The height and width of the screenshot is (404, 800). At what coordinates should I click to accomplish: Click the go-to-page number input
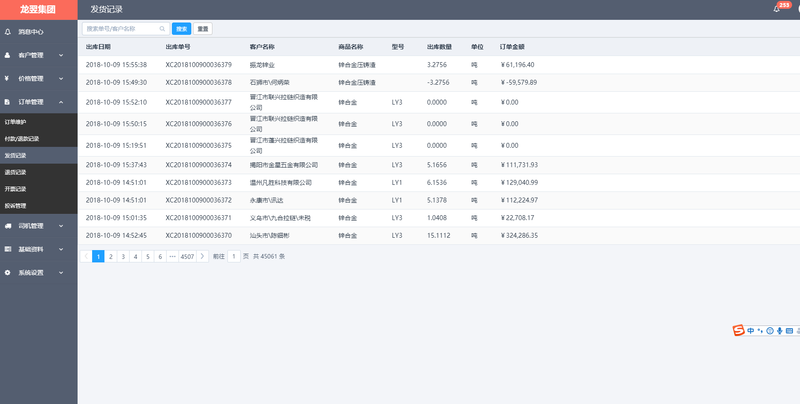234,257
